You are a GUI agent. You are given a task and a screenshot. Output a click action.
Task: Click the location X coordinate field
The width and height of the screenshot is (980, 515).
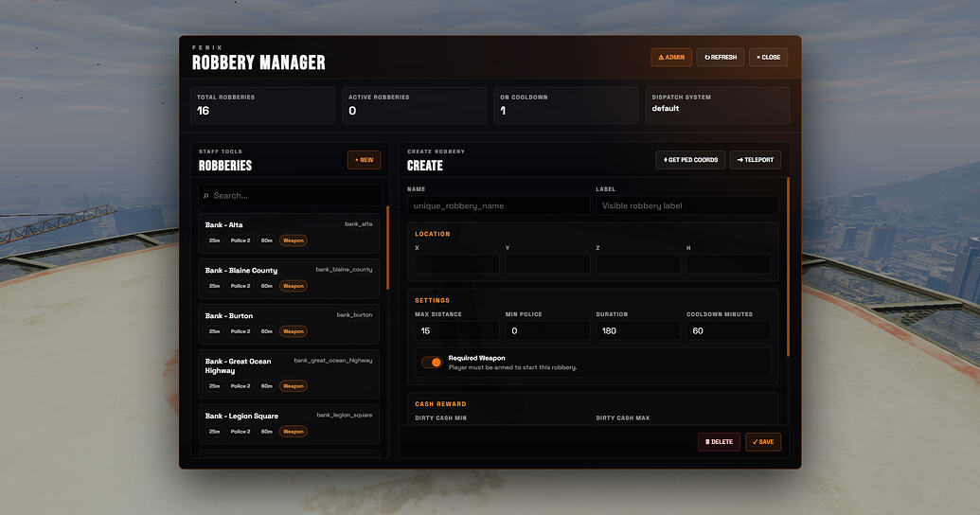coord(457,264)
